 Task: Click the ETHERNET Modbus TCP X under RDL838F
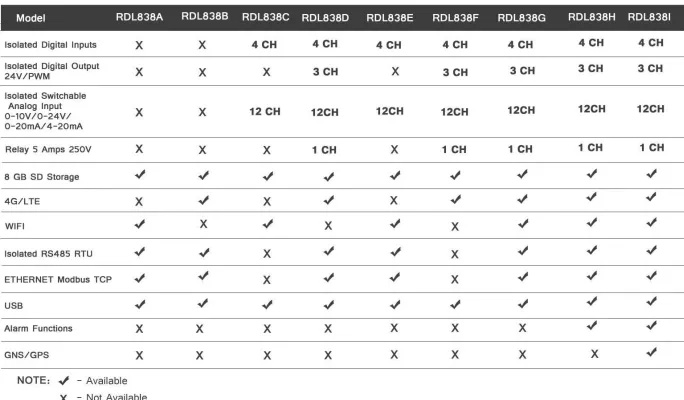click(454, 279)
